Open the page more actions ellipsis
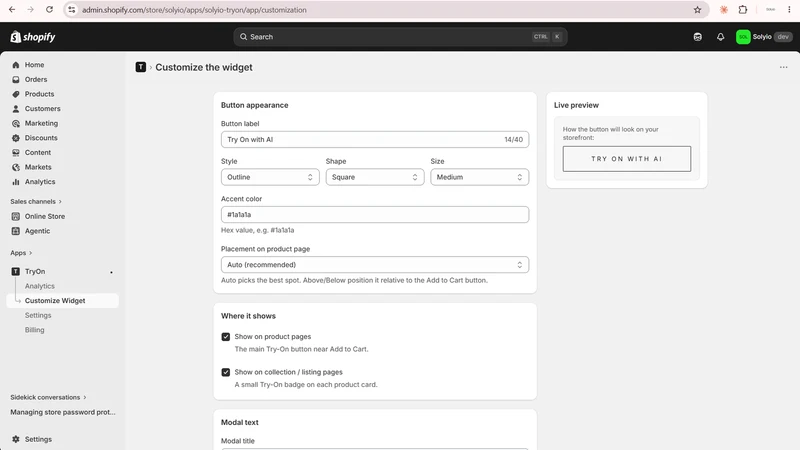The width and height of the screenshot is (800, 450). point(784,67)
